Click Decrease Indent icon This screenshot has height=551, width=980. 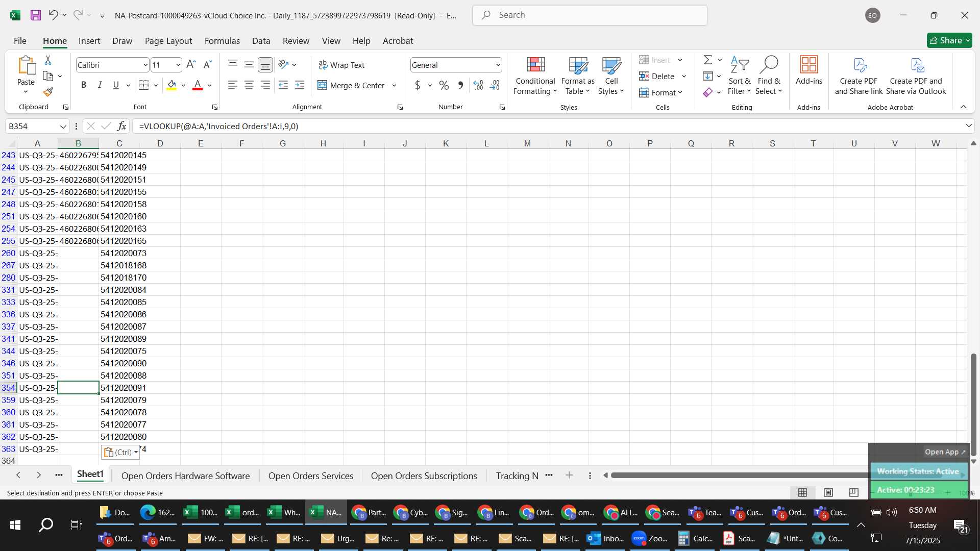pos(283,85)
